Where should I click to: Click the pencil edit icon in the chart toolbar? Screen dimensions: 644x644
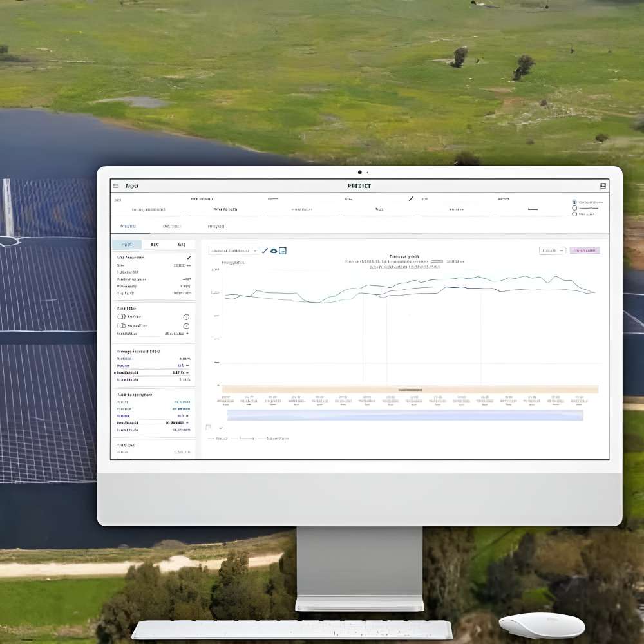point(265,251)
